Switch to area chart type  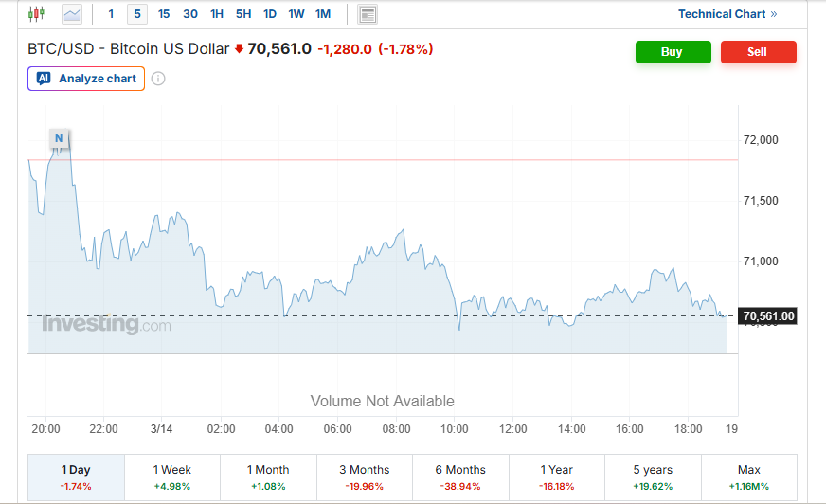pyautogui.click(x=72, y=14)
